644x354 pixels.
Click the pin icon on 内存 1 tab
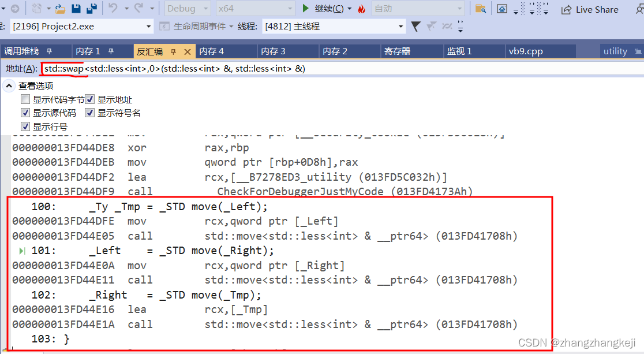click(x=111, y=51)
